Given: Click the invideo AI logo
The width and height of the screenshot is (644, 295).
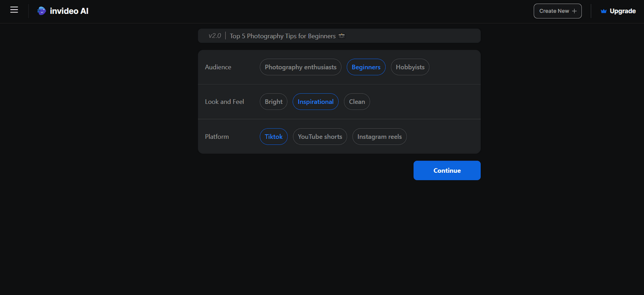Looking at the screenshot, I should [63, 11].
